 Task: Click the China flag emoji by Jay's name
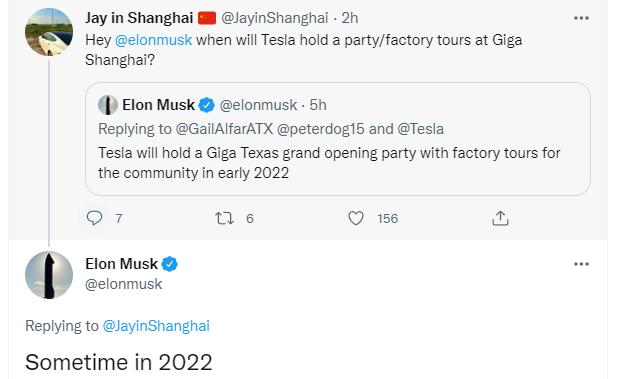pyautogui.click(x=207, y=18)
